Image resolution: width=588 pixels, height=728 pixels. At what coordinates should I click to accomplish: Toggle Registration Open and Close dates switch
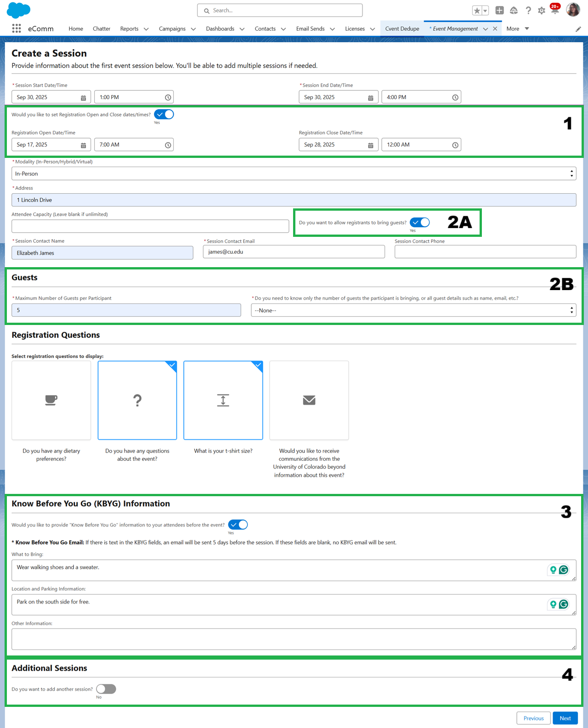point(164,114)
